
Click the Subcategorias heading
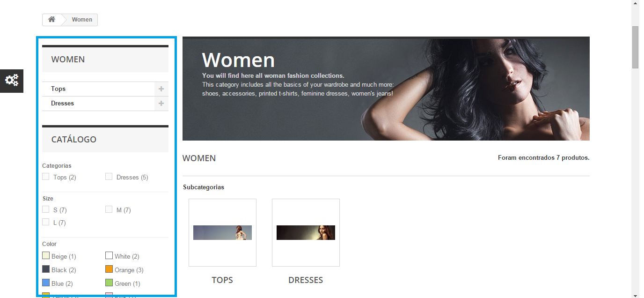204,187
